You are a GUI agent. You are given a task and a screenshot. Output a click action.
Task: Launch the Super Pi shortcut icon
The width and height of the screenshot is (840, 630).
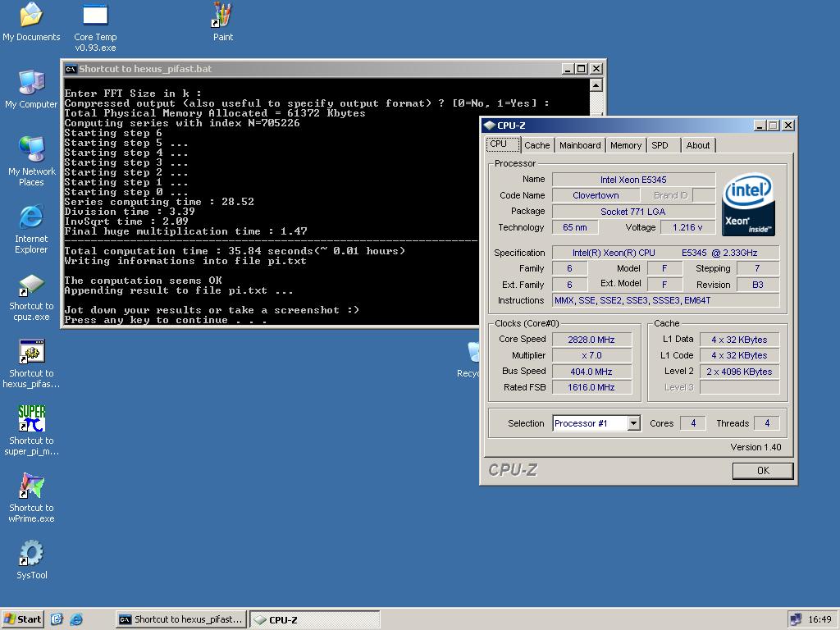coord(31,418)
